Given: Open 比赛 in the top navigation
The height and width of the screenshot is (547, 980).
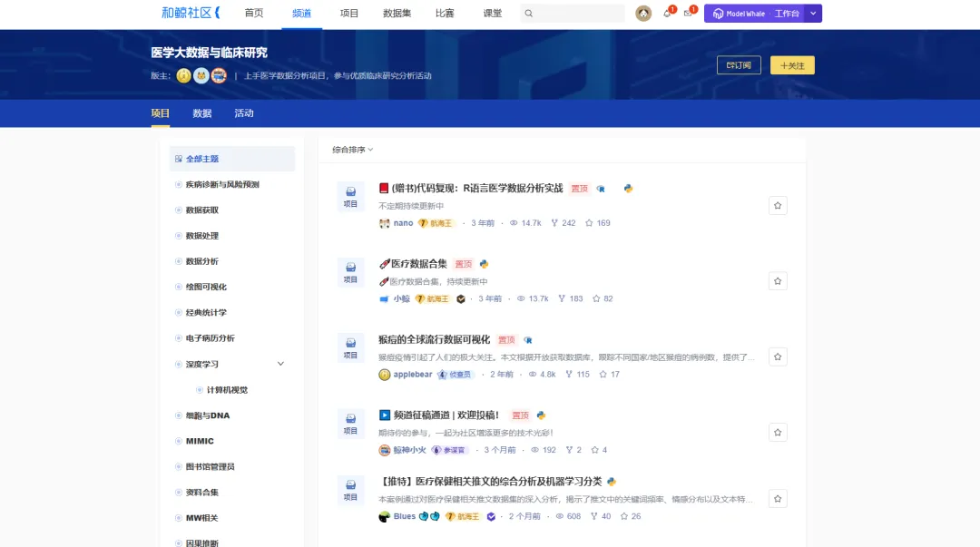Looking at the screenshot, I should click(x=445, y=14).
